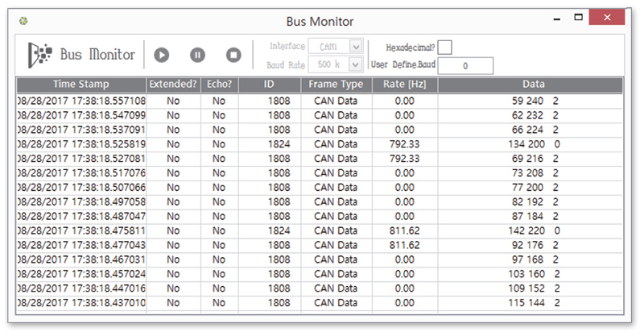Click the 792.33 rate for ID 1808

[405, 159]
